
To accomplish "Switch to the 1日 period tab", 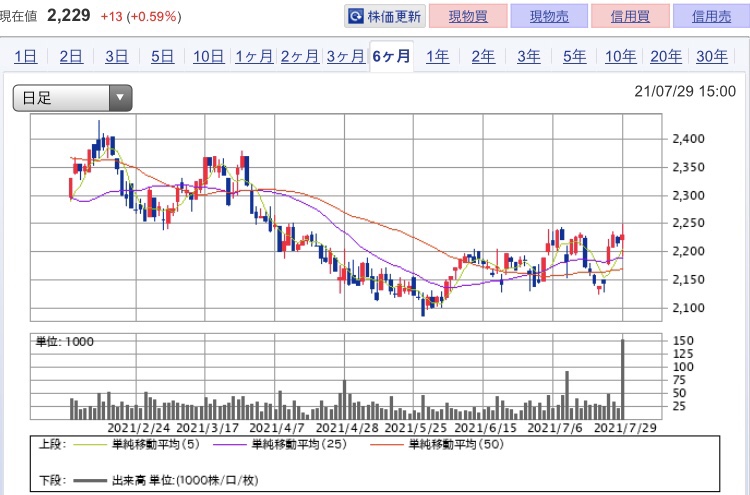I will [x=25, y=56].
